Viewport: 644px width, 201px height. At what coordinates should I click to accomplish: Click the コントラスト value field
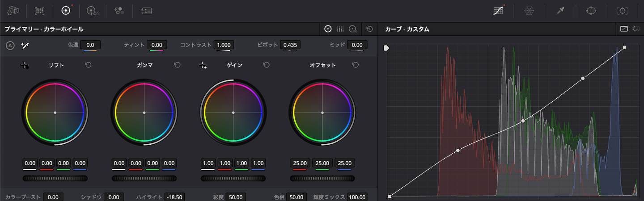click(224, 45)
